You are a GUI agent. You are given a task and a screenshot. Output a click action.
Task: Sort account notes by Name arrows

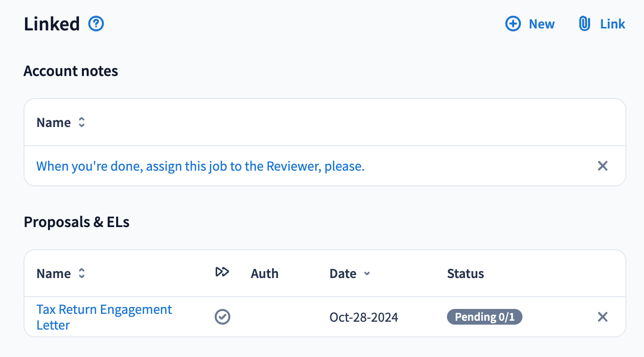[x=82, y=123]
